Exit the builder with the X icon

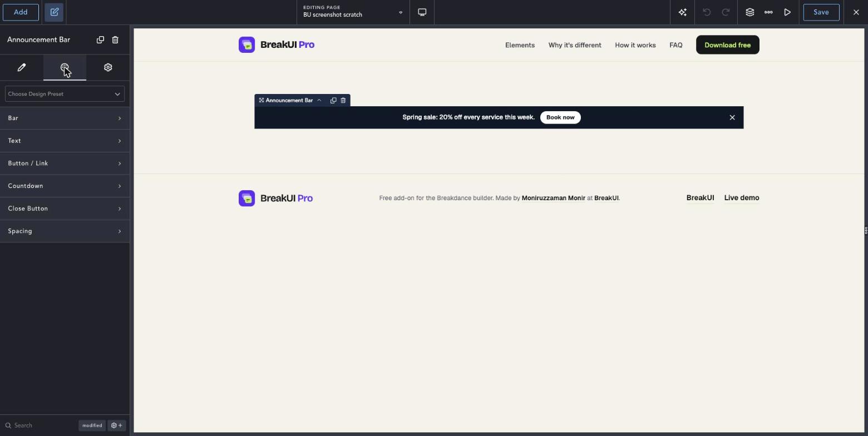click(x=856, y=12)
